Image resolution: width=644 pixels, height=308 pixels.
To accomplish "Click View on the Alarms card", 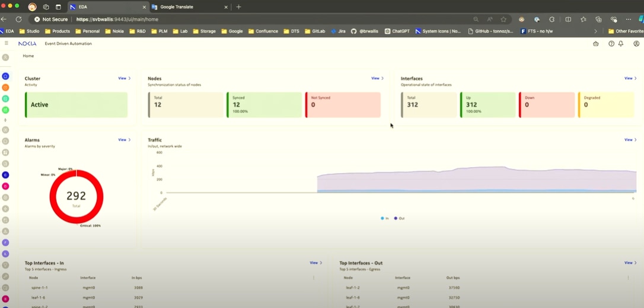I will 124,139.
